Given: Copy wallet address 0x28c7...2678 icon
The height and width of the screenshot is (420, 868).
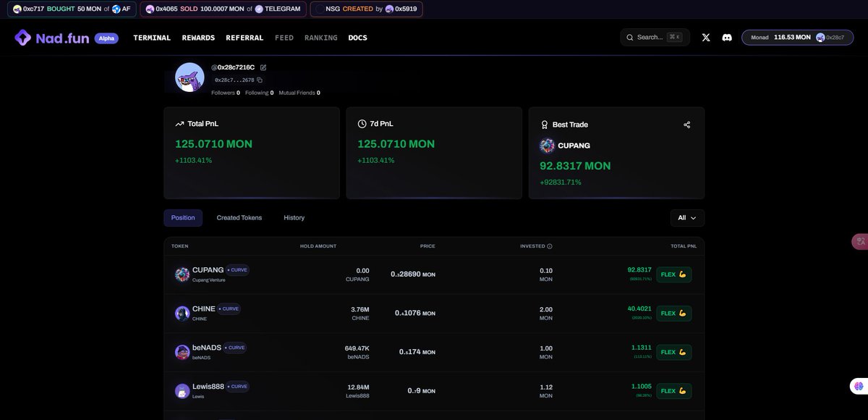Looking at the screenshot, I should 260,80.
